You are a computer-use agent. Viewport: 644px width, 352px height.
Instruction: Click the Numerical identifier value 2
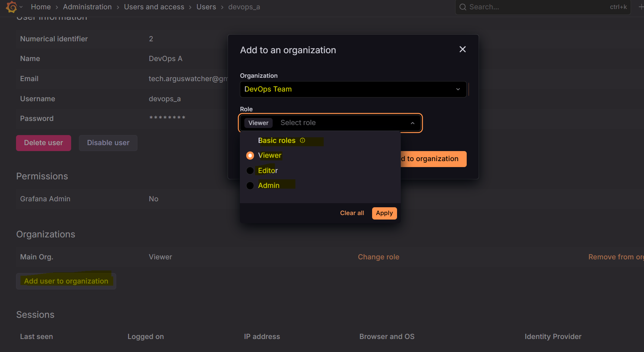pos(151,39)
